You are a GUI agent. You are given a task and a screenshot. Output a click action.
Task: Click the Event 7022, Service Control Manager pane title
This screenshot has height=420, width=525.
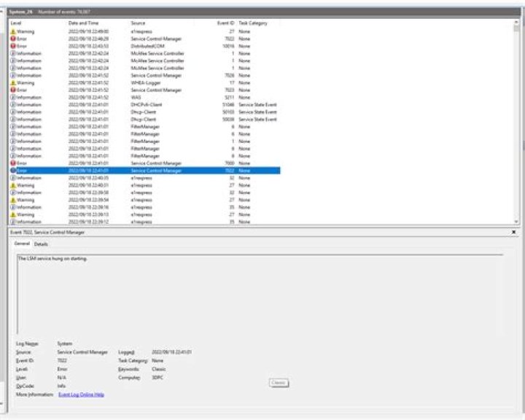(47, 233)
